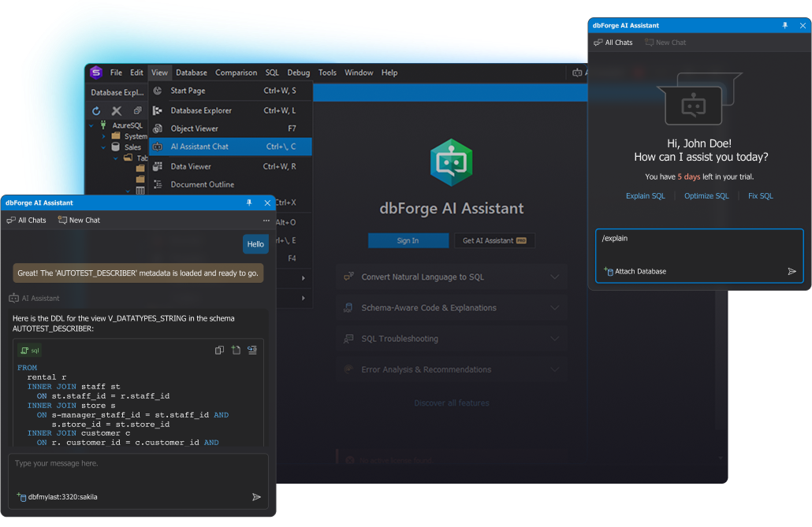
Task: Insert SQL code into new document icon
Action: tap(236, 351)
